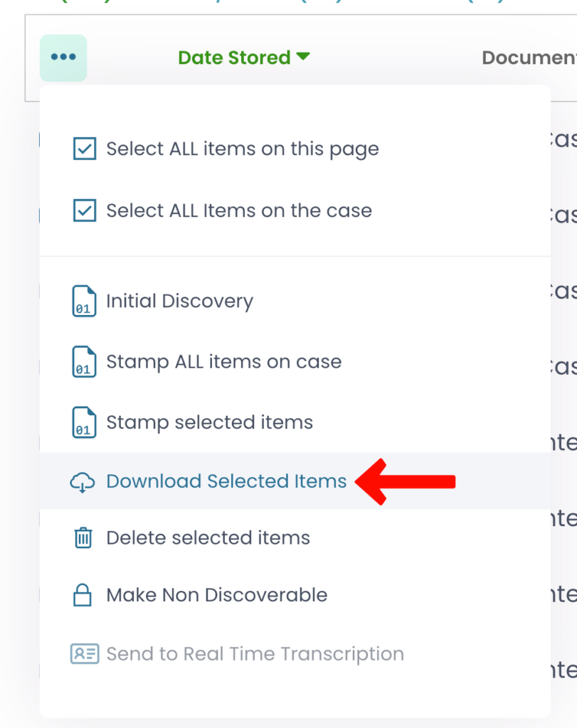The width and height of the screenshot is (577, 728).
Task: Click the Document column header
Action: pyautogui.click(x=529, y=58)
